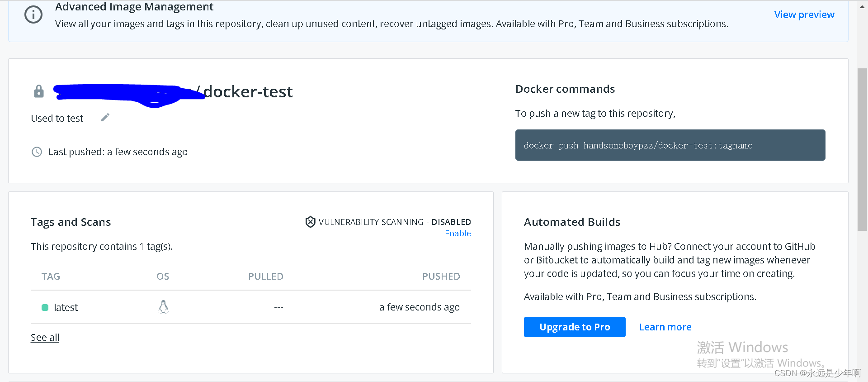Click the Docker commands heading

pyautogui.click(x=565, y=89)
